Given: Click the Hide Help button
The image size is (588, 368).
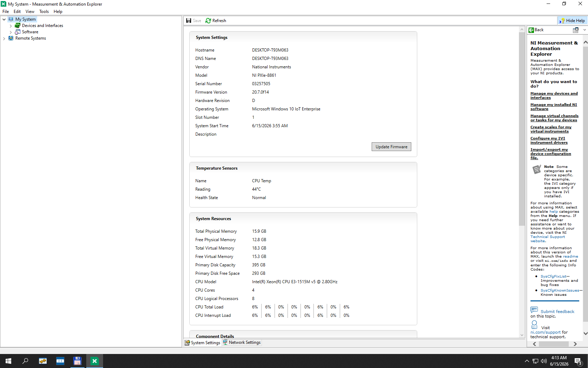Looking at the screenshot, I should [572, 21].
